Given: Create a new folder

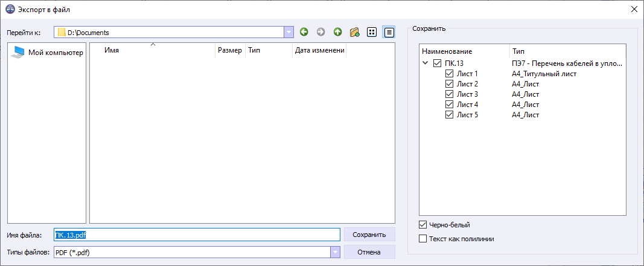Looking at the screenshot, I should (354, 32).
